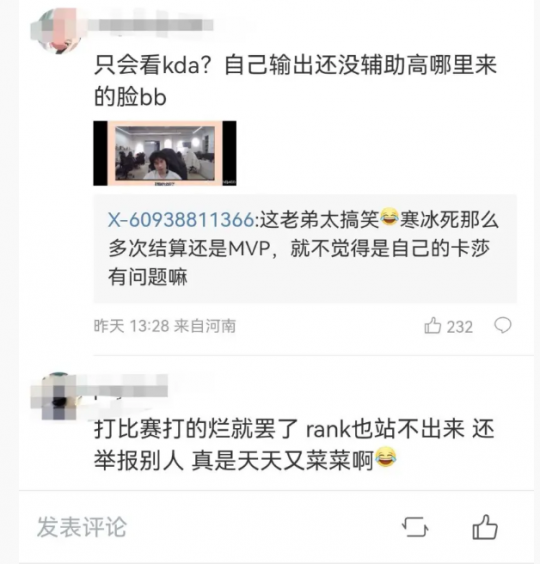540x564 pixels.
Task: Tap the thumbs-up icon in bottom bar
Action: [485, 527]
